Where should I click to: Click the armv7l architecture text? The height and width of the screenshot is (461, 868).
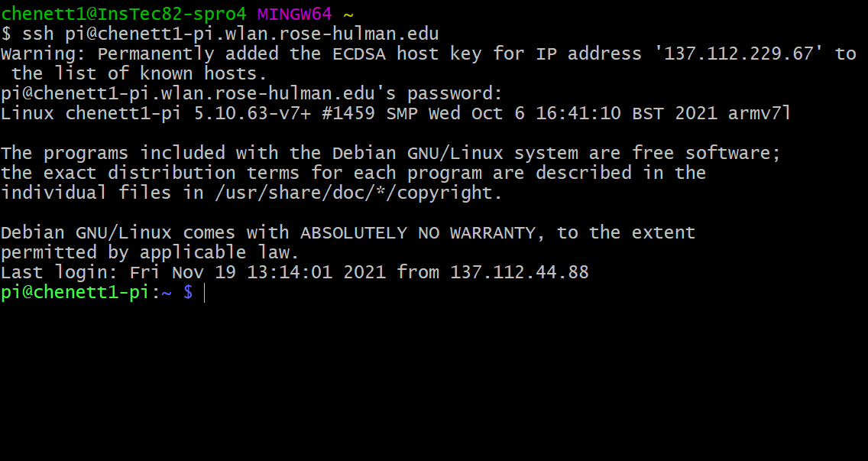click(759, 114)
